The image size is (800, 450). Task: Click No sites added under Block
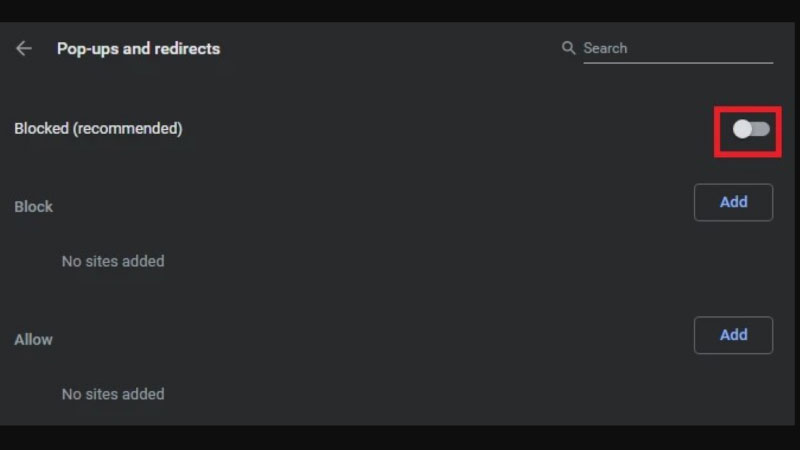tap(113, 261)
